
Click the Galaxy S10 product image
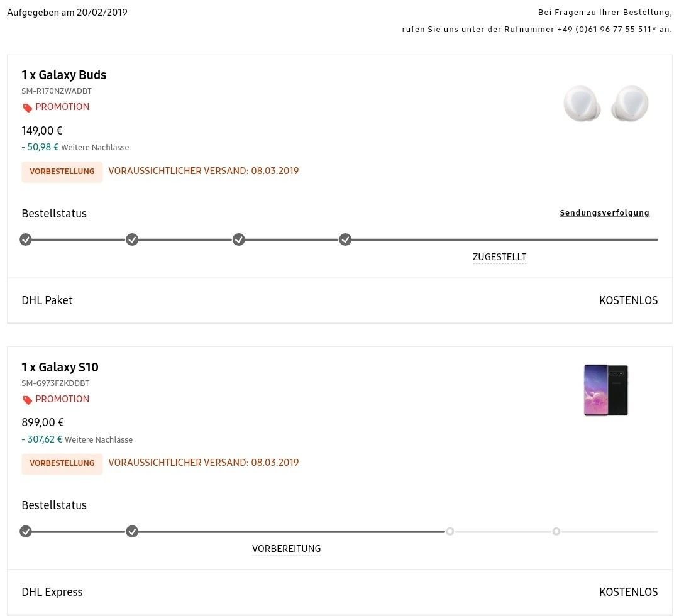point(606,390)
